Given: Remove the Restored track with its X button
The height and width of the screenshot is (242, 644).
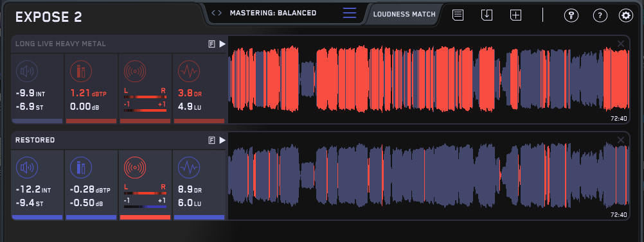Looking at the screenshot, I should point(621,141).
